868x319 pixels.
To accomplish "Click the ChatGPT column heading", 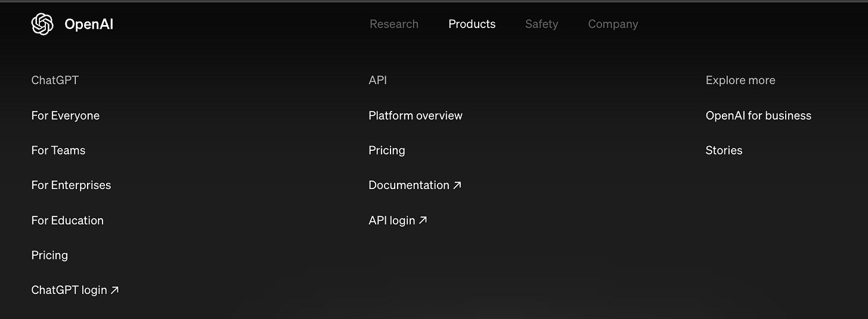I will pyautogui.click(x=55, y=80).
